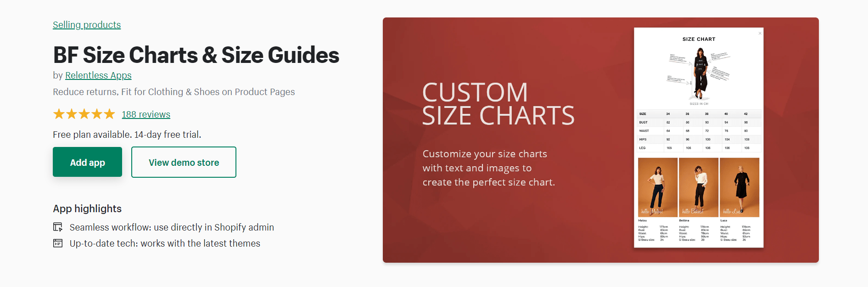Screen dimensions: 868x293
Task: Click the BUST row in size table
Action: click(698, 123)
